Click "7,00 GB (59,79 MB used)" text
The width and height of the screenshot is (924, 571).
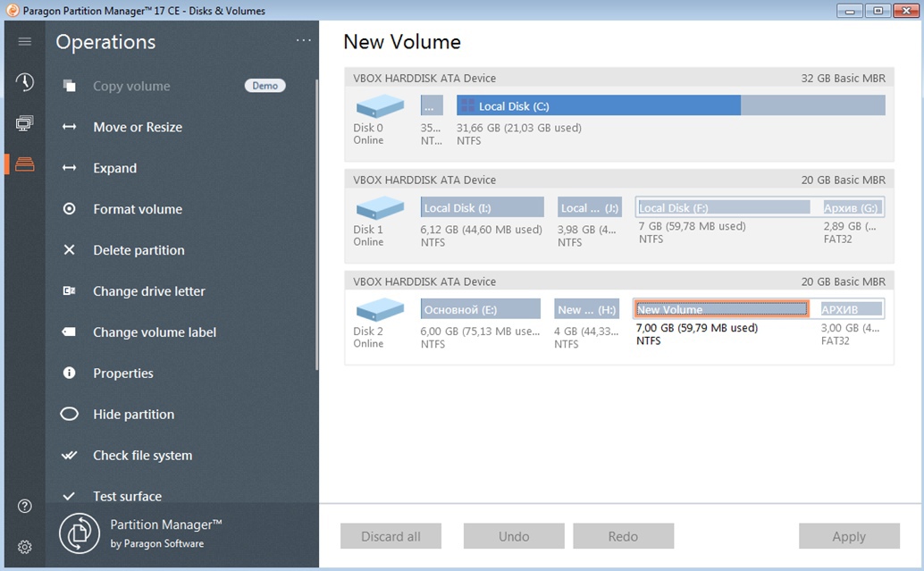pyautogui.click(x=697, y=328)
